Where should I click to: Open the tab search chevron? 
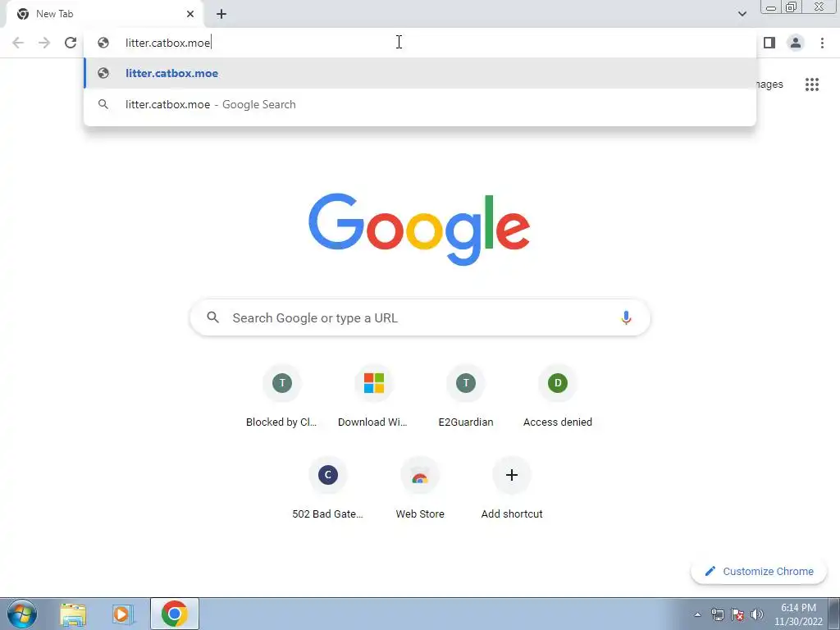[742, 14]
